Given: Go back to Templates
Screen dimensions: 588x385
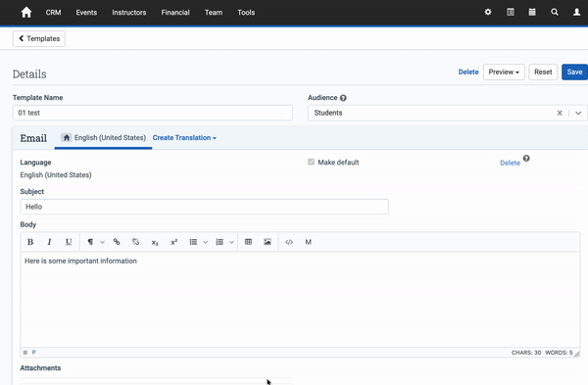Looking at the screenshot, I should coord(39,38).
